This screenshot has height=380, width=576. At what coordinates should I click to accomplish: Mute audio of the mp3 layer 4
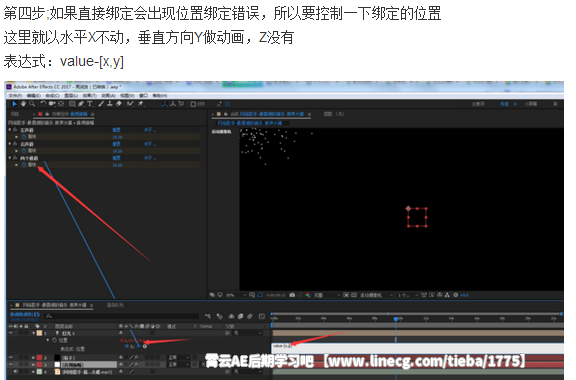tap(16, 372)
